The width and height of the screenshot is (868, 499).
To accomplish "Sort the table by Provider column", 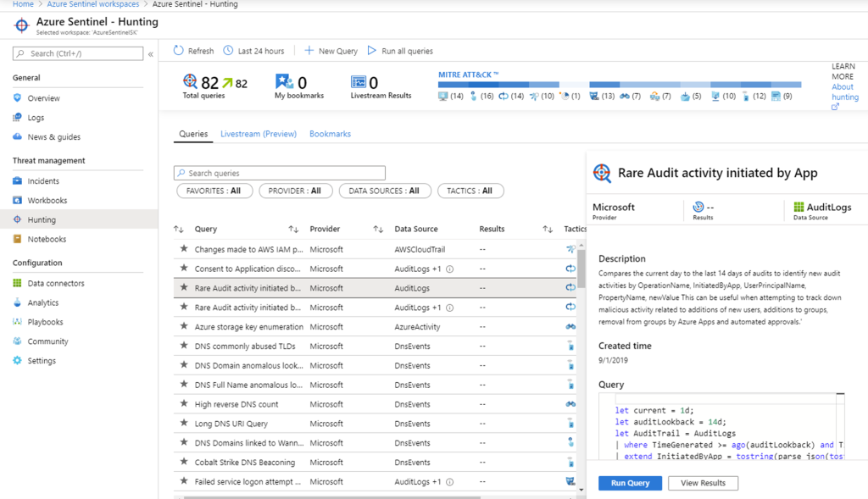I will pyautogui.click(x=378, y=229).
